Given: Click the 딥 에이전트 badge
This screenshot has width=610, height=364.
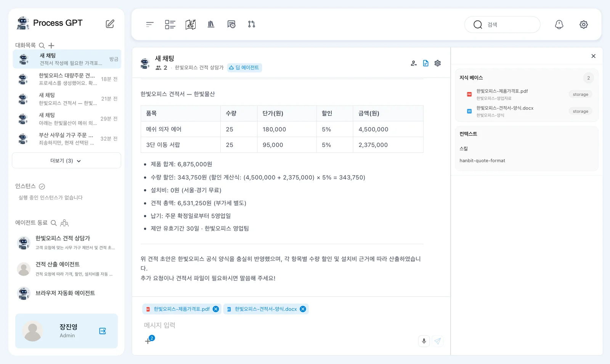Looking at the screenshot, I should tap(244, 68).
